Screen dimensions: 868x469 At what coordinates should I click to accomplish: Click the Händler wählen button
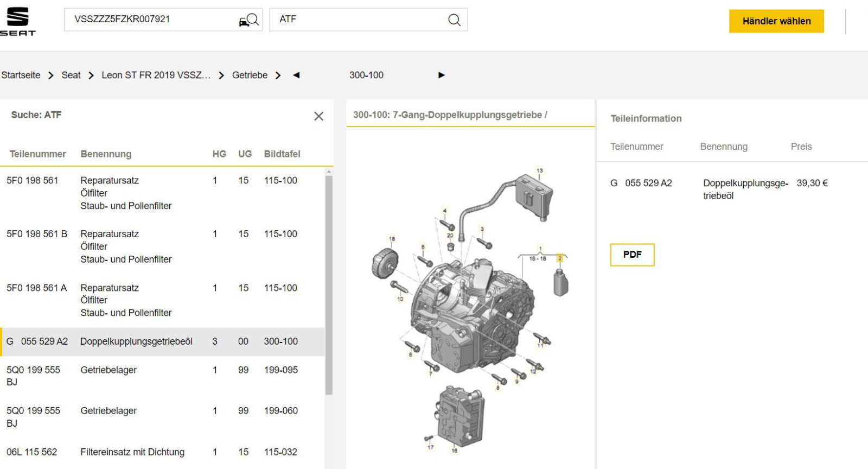[776, 21]
